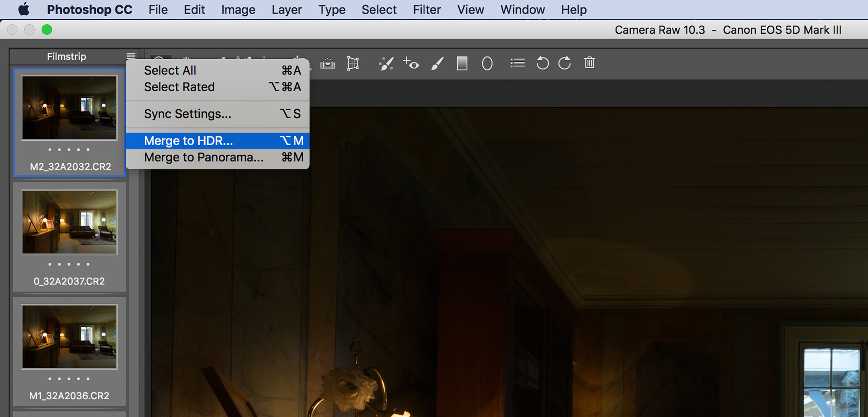Open the Type menu

tap(332, 9)
